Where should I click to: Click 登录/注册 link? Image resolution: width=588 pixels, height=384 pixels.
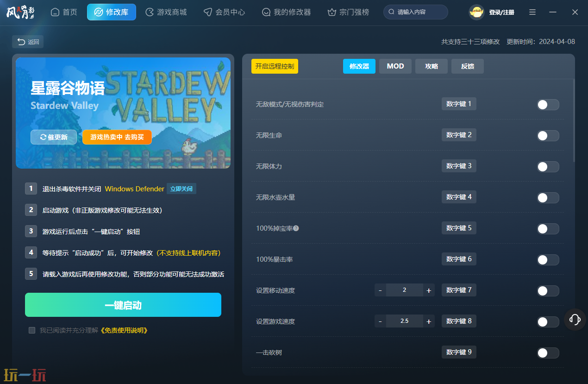point(502,13)
